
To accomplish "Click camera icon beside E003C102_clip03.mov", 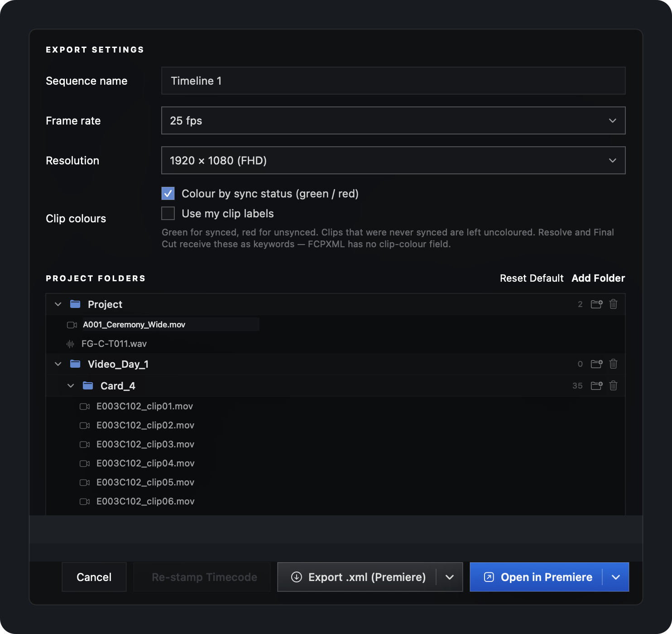I will tap(85, 444).
